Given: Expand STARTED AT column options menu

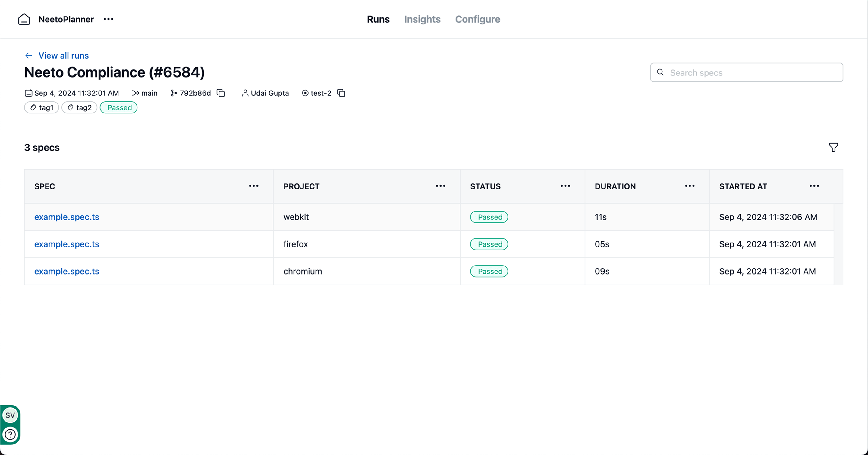Looking at the screenshot, I should point(814,186).
